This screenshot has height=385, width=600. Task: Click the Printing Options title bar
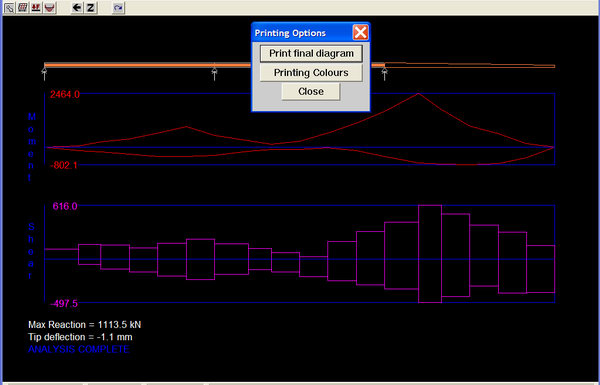302,33
